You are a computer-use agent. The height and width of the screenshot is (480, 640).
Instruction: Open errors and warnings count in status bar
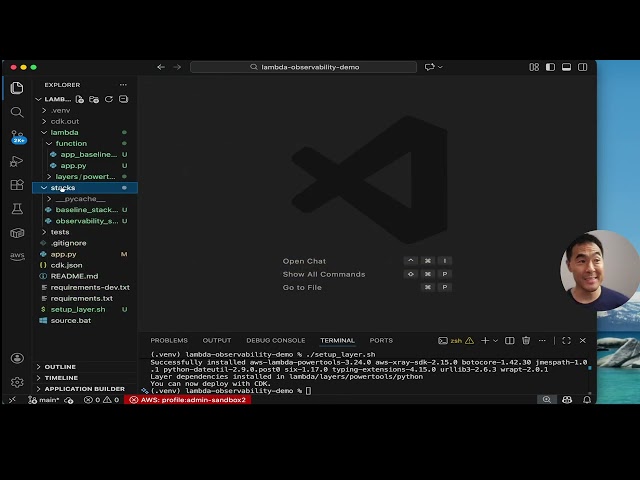101,400
